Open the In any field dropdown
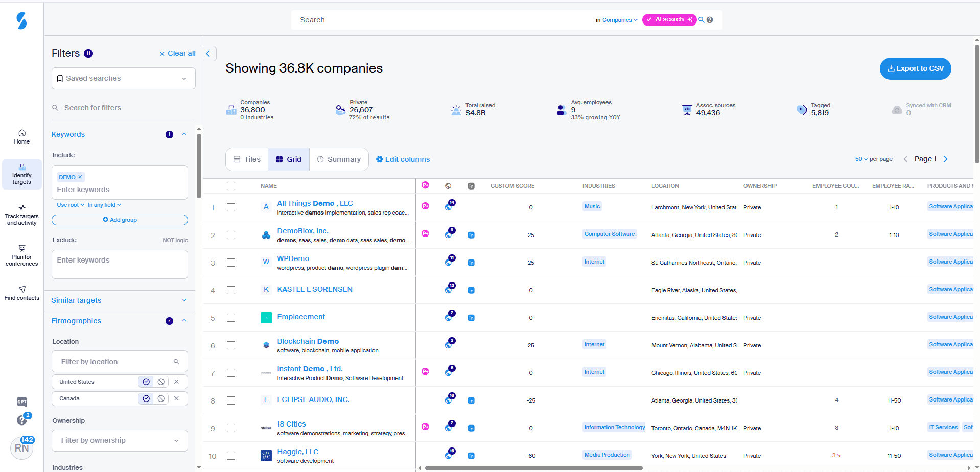Screen dimensions: 980x472 pos(104,205)
